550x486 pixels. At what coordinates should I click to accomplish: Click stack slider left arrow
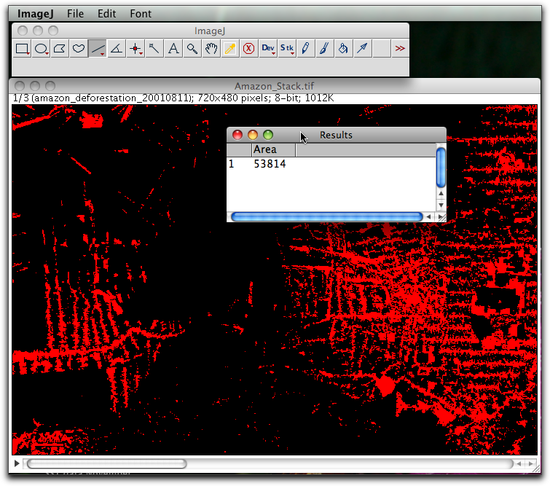[518, 464]
